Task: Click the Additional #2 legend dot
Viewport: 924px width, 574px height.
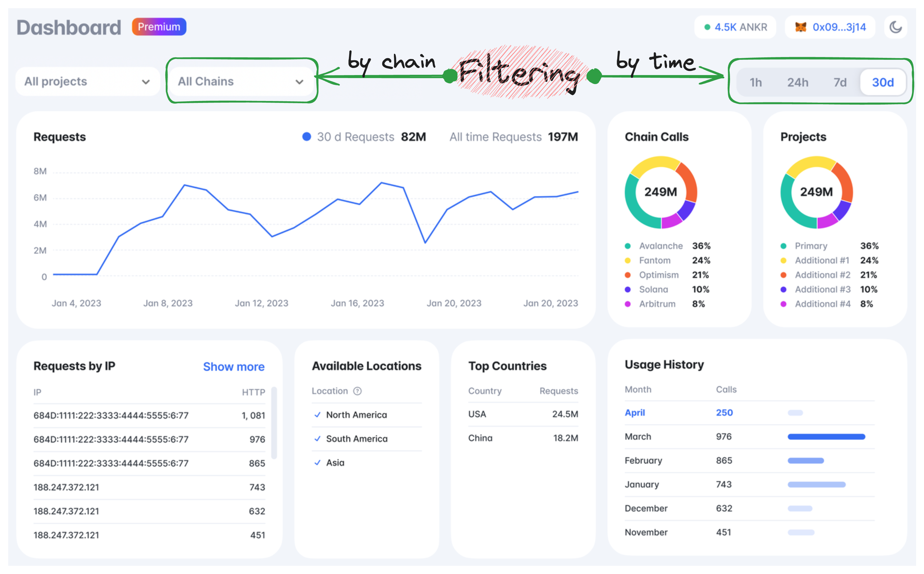Action: pyautogui.click(x=783, y=275)
